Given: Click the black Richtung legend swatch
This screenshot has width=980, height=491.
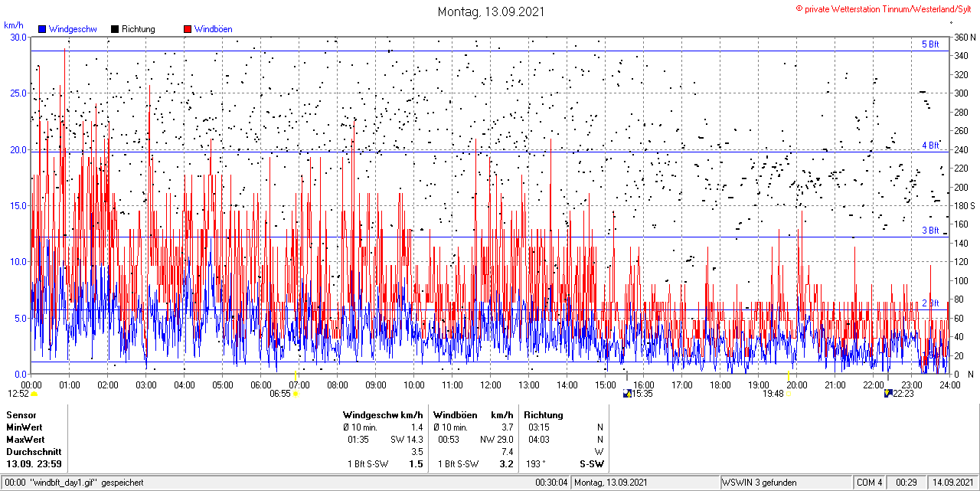Looking at the screenshot, I should tap(115, 29).
